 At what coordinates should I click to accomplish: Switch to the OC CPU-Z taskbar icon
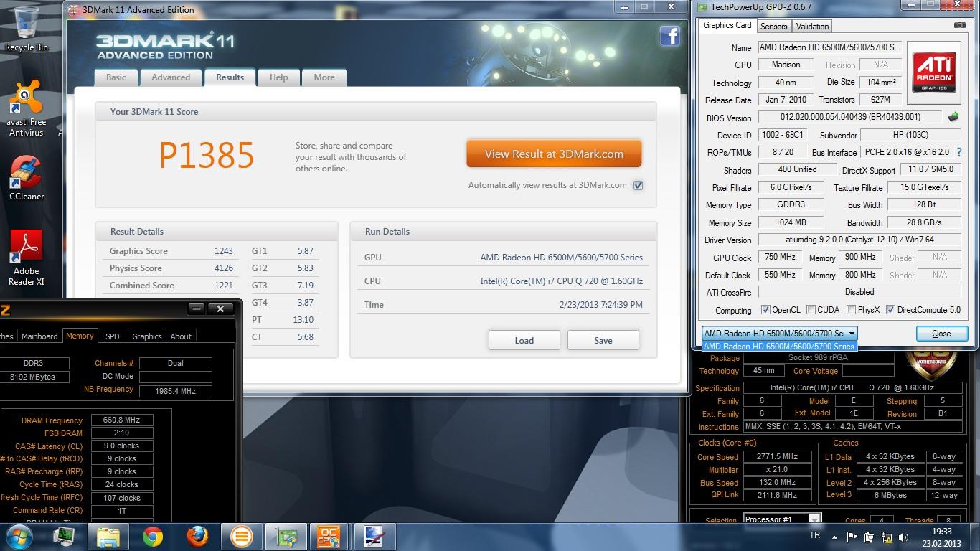[x=329, y=537]
